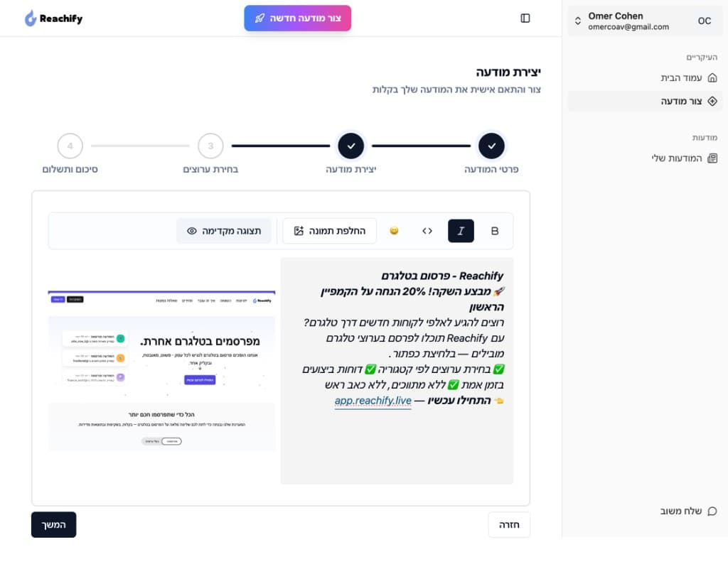Screen dimensions: 728x574
Task: Click the omercoav@gmail.com email text
Action: tap(628, 27)
